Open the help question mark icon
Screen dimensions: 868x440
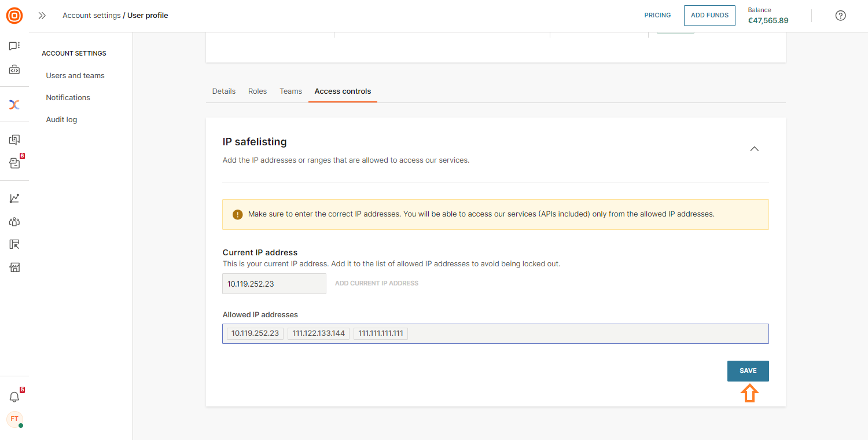pyautogui.click(x=841, y=16)
